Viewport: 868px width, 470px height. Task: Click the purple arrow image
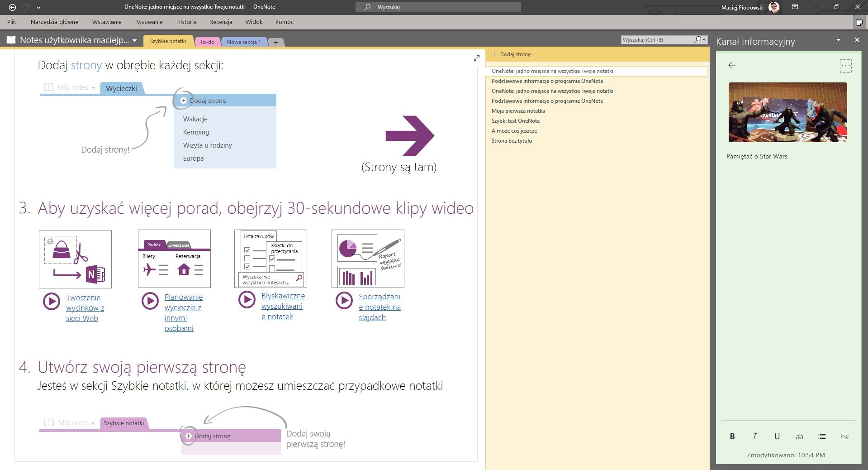tap(410, 135)
